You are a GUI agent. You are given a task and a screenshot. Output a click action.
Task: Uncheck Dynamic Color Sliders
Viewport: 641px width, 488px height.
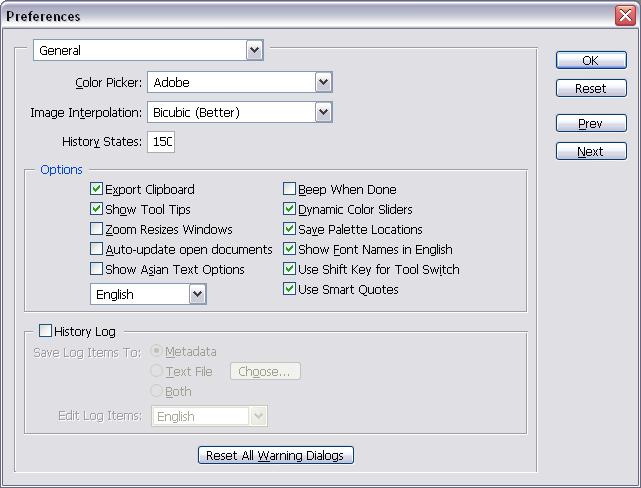tap(290, 209)
